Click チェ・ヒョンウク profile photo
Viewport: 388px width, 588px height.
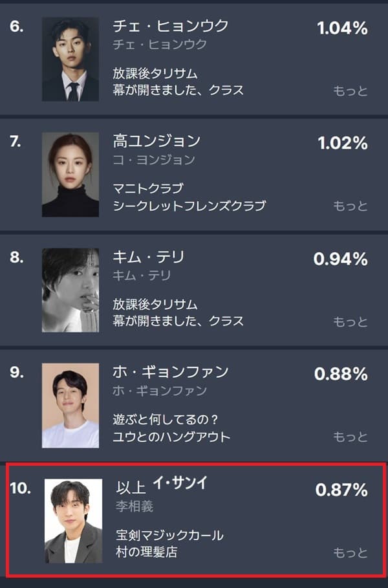pos(70,59)
